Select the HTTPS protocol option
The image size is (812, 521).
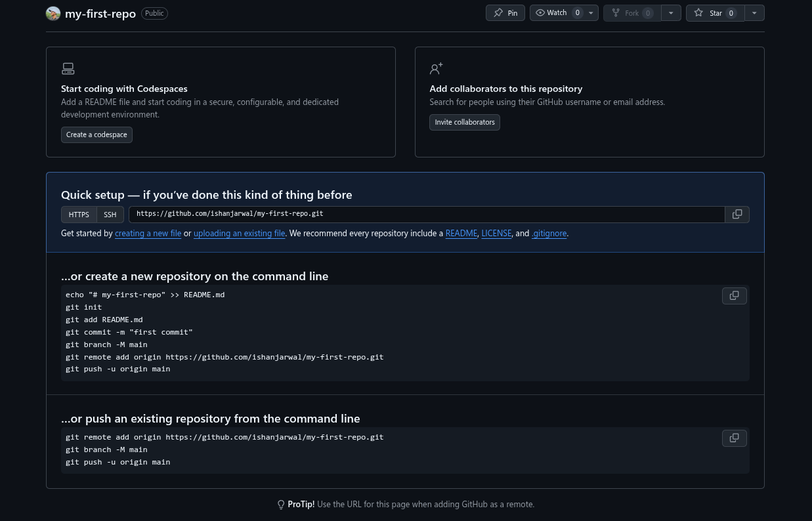point(79,215)
